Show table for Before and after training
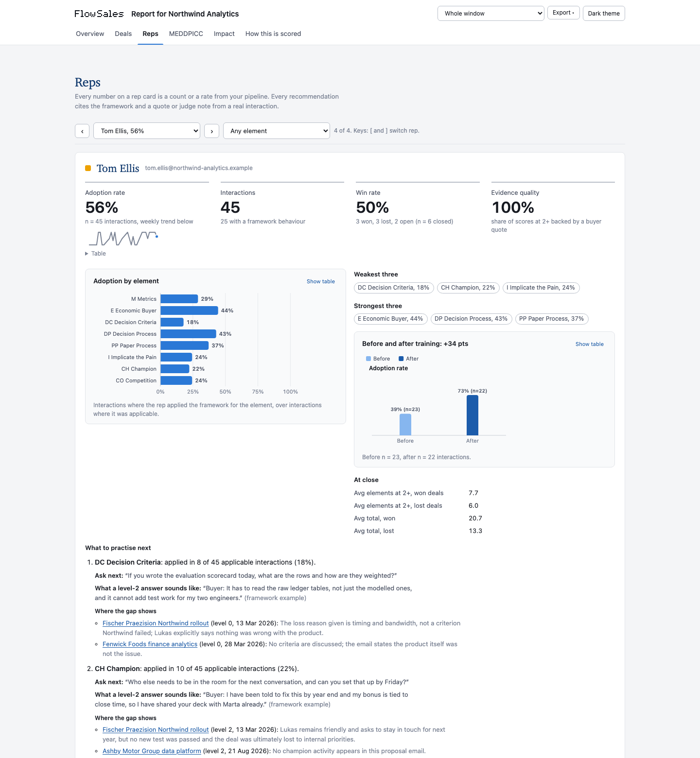The height and width of the screenshot is (758, 700). click(590, 344)
